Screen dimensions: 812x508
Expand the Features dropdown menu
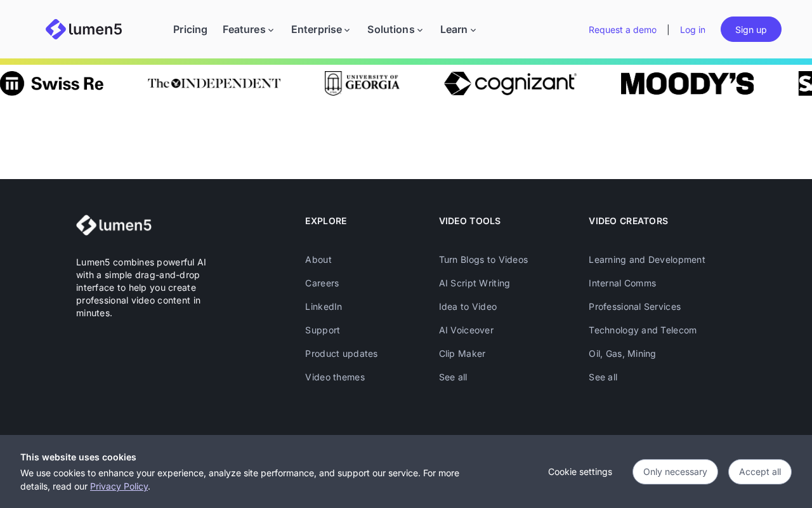coord(248,29)
